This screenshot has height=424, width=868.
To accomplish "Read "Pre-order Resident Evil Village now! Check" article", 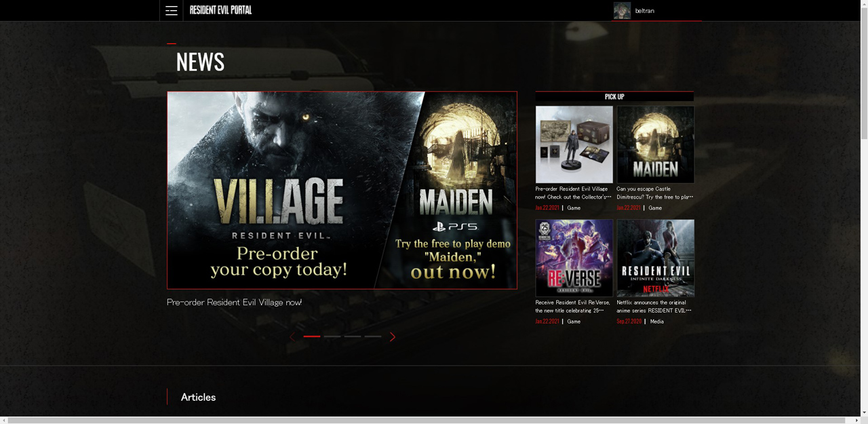I will tap(574, 193).
